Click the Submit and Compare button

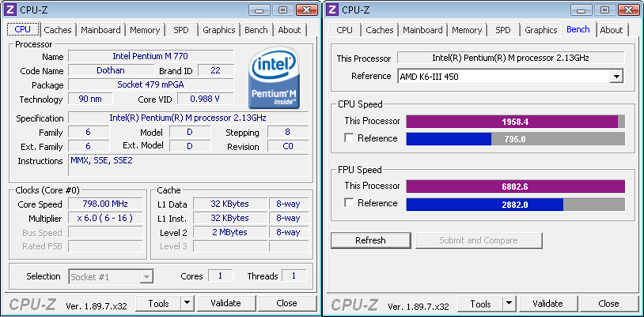(x=478, y=241)
